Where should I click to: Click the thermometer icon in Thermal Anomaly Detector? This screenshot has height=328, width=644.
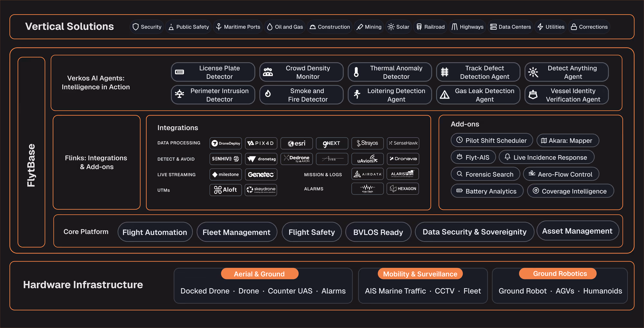tap(356, 72)
